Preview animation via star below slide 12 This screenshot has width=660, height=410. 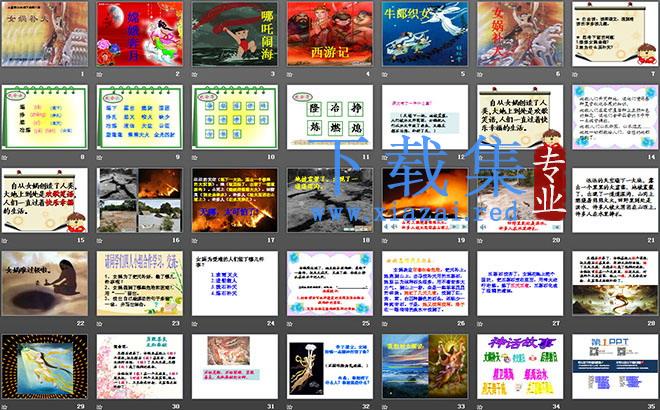pos(385,157)
